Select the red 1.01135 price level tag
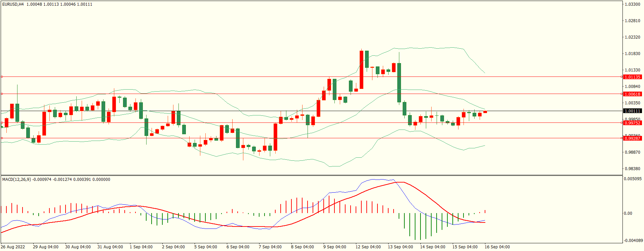644x251 pixels. pyautogui.click(x=632, y=77)
